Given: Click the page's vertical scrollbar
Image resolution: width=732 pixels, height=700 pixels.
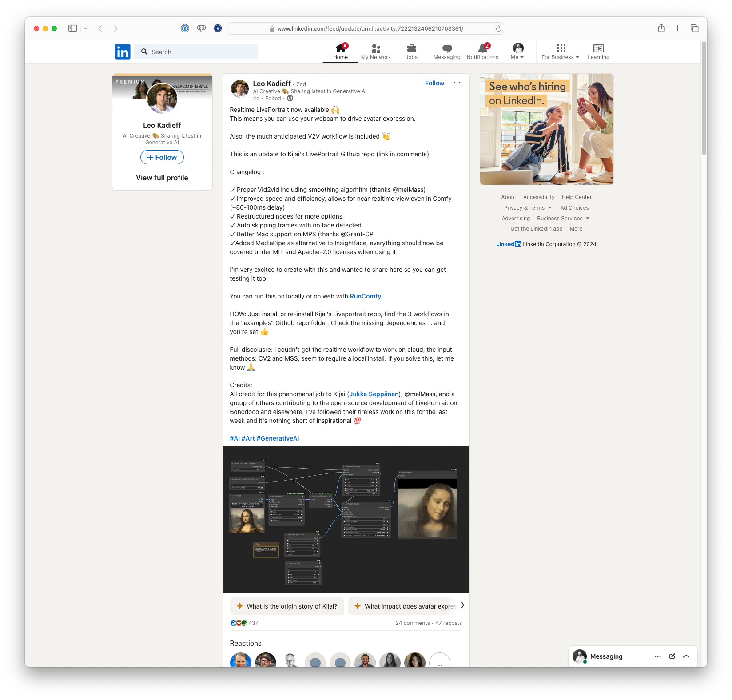Looking at the screenshot, I should click(704, 98).
